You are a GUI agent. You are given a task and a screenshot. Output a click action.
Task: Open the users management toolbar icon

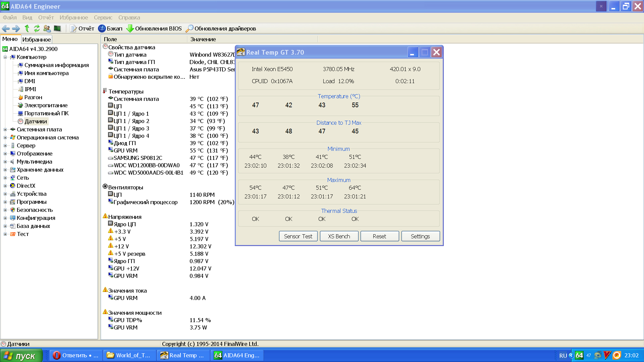coord(47,28)
